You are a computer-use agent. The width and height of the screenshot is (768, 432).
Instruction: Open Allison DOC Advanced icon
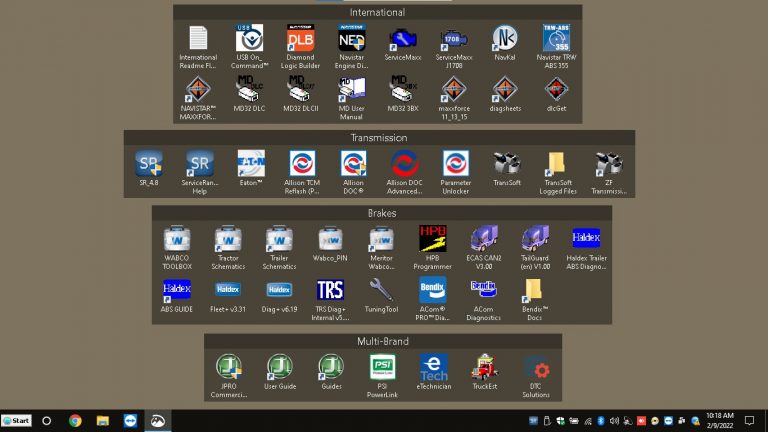[x=405, y=165]
